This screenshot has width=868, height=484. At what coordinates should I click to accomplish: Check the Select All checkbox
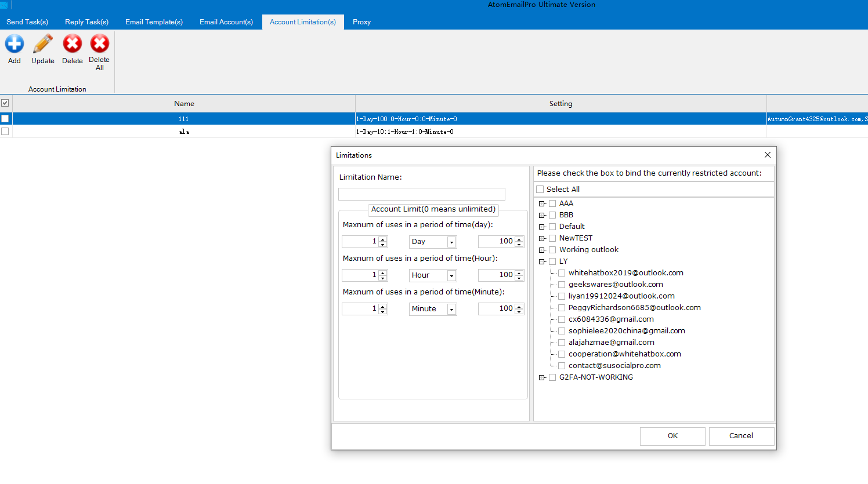[x=540, y=190]
